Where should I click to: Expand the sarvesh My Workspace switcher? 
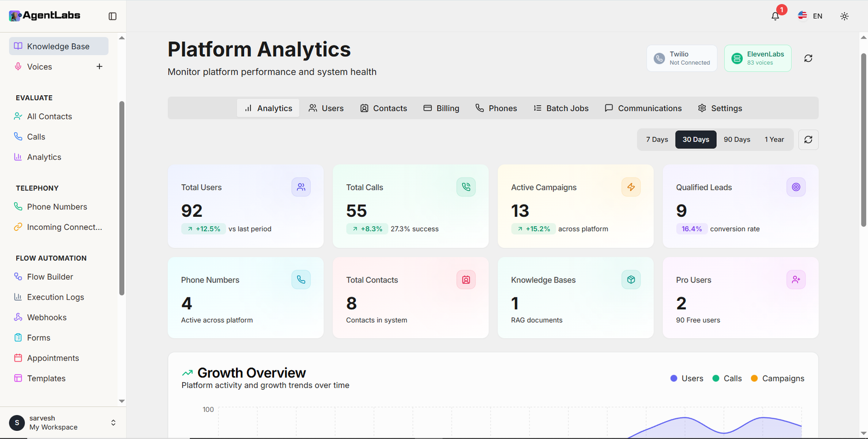[63, 423]
